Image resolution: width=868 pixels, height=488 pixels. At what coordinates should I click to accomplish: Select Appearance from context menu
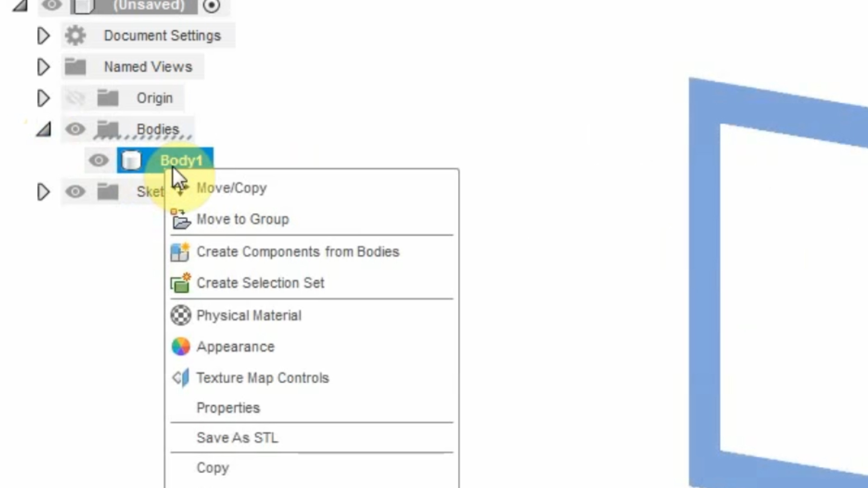236,346
